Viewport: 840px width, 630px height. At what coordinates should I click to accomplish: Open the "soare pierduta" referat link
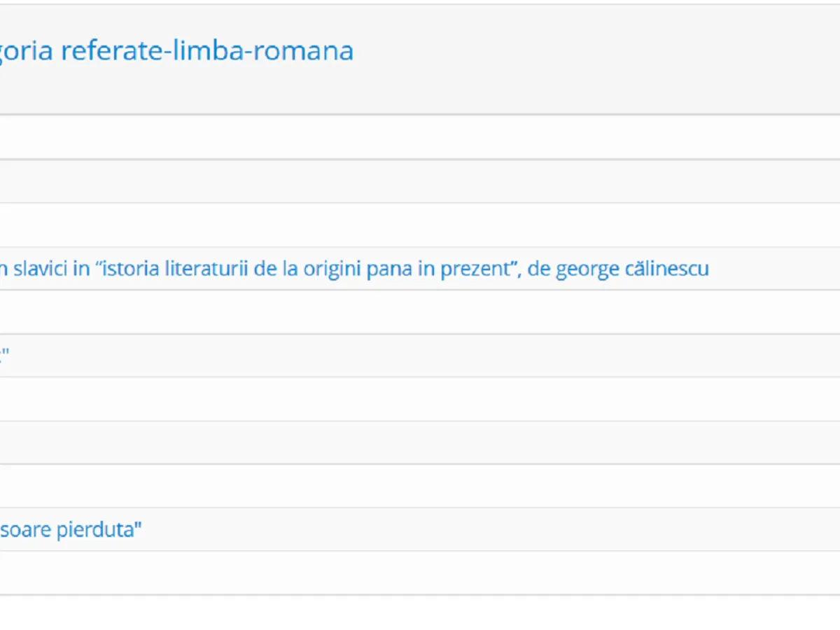70,530
